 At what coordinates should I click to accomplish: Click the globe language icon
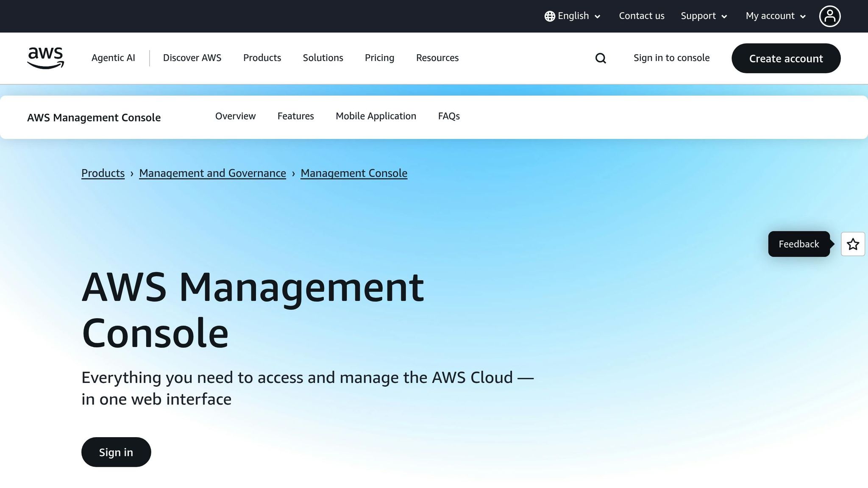(550, 16)
